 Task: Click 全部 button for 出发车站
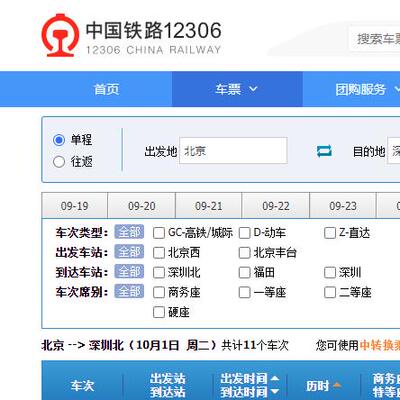[129, 252]
